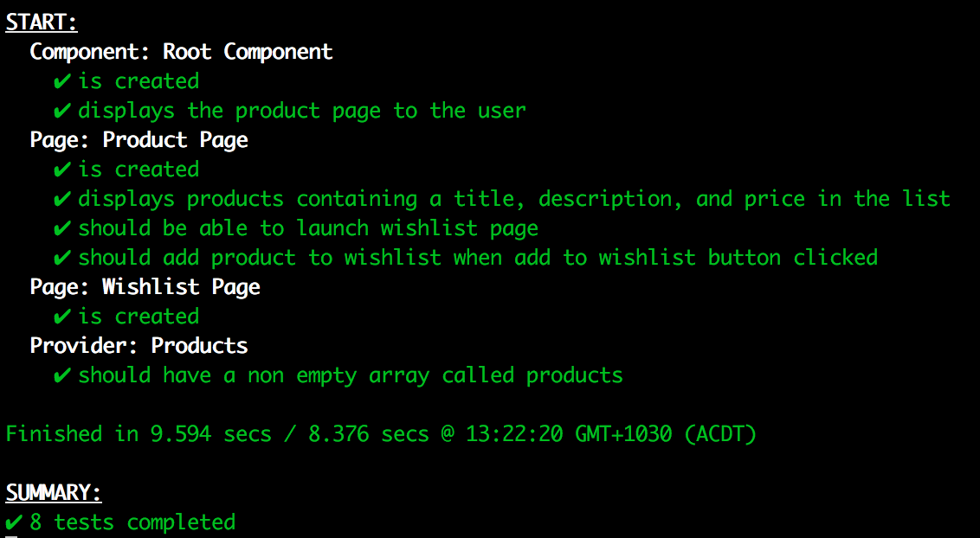The width and height of the screenshot is (980, 538).
Task: Click the checkmark before 'should have a non empty array'
Action: tap(61, 375)
